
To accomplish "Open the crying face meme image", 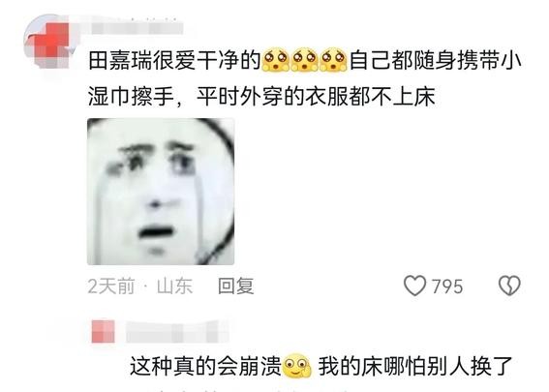I will [x=161, y=192].
